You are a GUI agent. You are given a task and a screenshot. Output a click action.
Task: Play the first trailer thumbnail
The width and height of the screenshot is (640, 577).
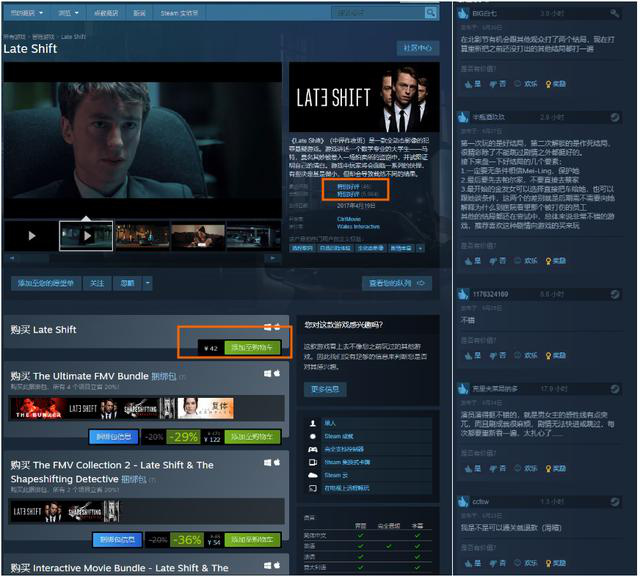31,235
